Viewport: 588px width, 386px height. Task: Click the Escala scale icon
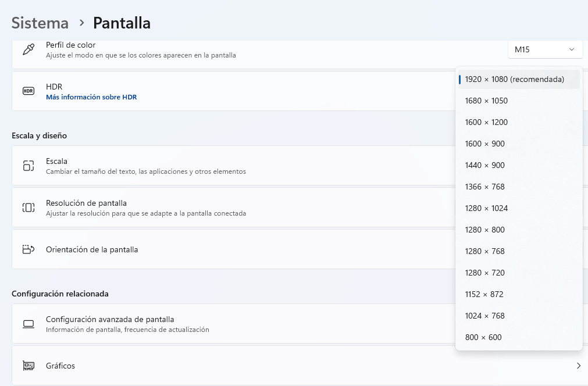point(28,166)
